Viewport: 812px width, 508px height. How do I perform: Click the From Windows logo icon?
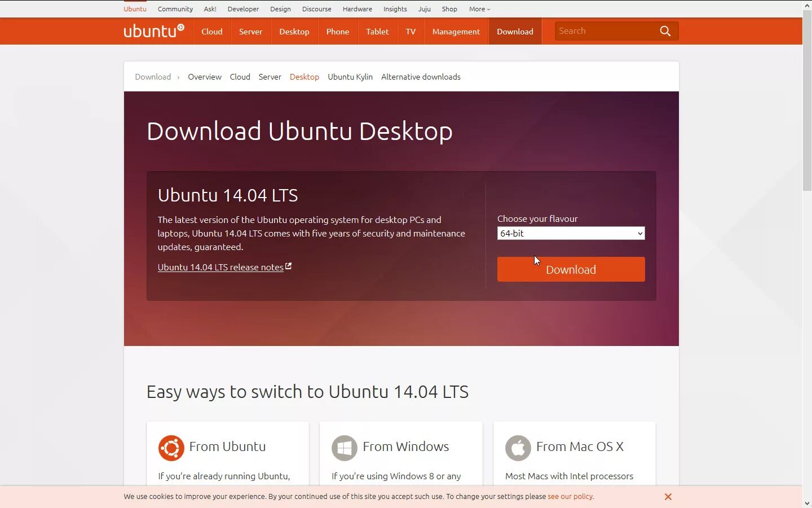coord(345,448)
